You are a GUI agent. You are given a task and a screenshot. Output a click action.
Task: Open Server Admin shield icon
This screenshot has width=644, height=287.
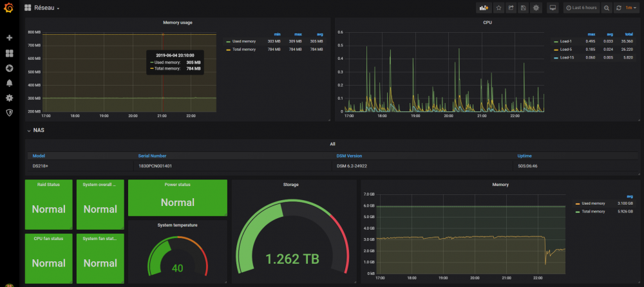tap(9, 113)
